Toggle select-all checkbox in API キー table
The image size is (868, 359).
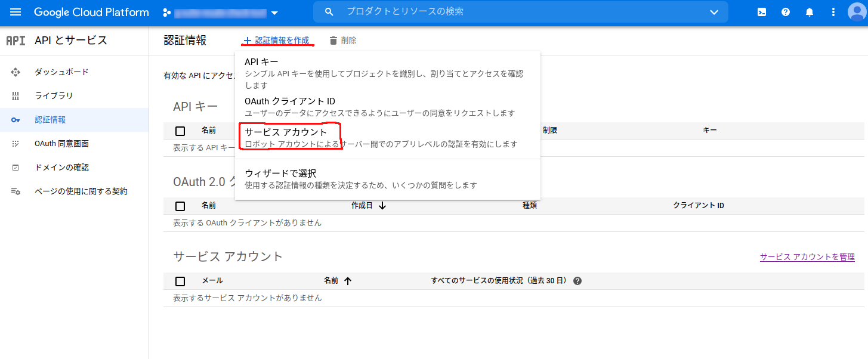[180, 131]
